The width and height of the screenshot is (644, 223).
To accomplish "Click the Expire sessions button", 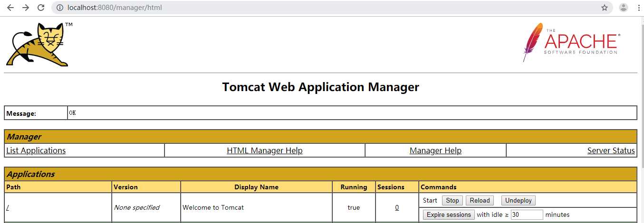I will 449,215.
